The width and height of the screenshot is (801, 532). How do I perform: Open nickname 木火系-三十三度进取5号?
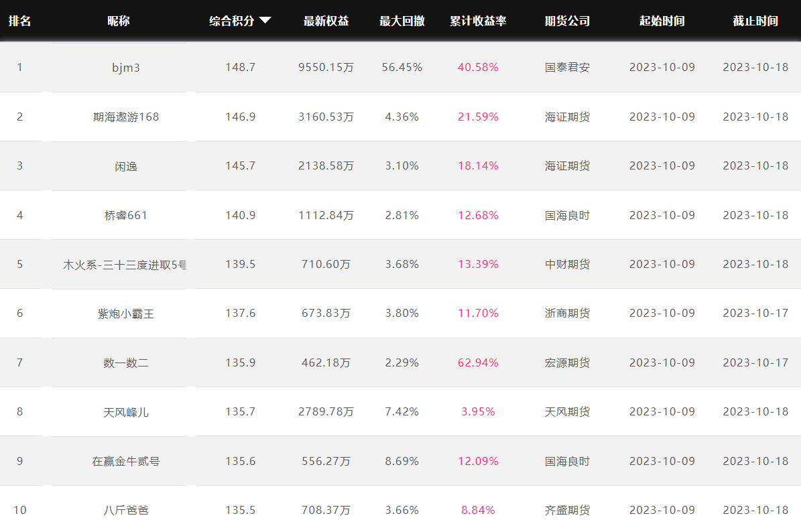coord(124,265)
